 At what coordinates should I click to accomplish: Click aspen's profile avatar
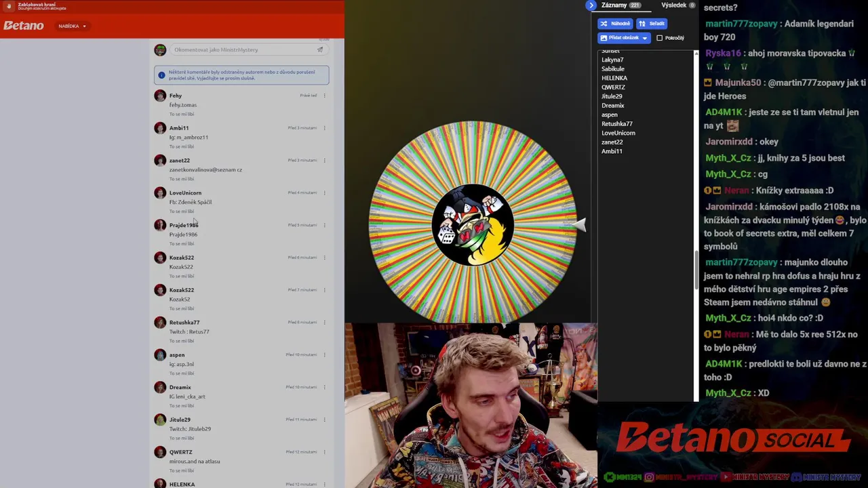click(x=160, y=354)
